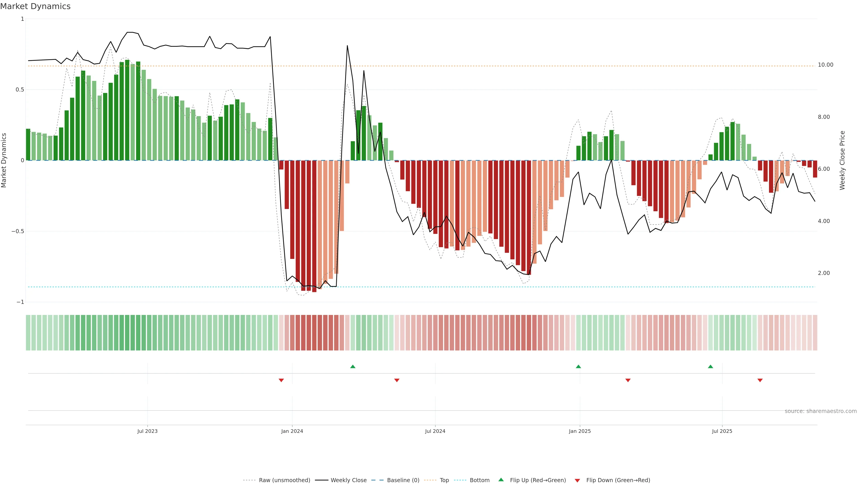The width and height of the screenshot is (868, 488).
Task: Click the 10.00 tick on the right price axis
Action: [825, 65]
